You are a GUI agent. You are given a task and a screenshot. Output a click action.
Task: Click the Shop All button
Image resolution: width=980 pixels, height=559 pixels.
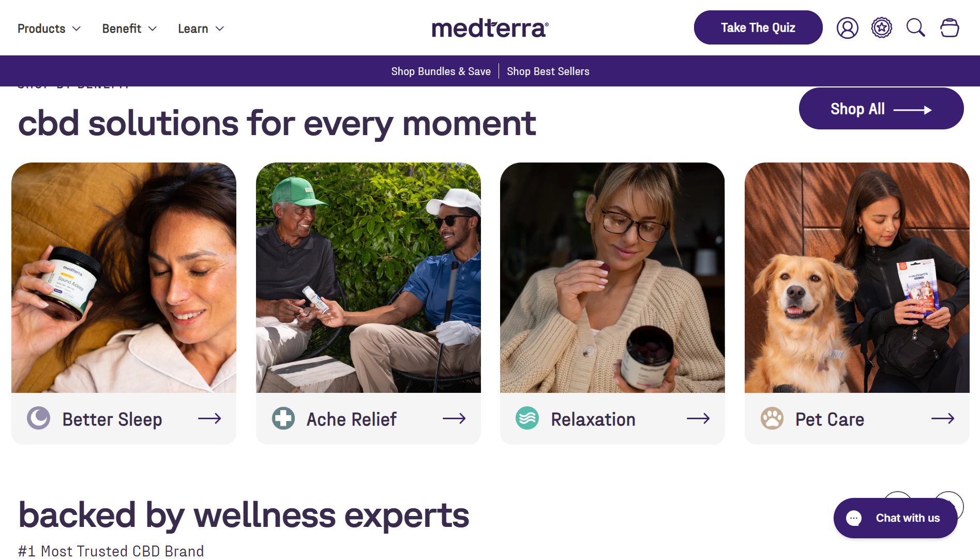click(881, 108)
